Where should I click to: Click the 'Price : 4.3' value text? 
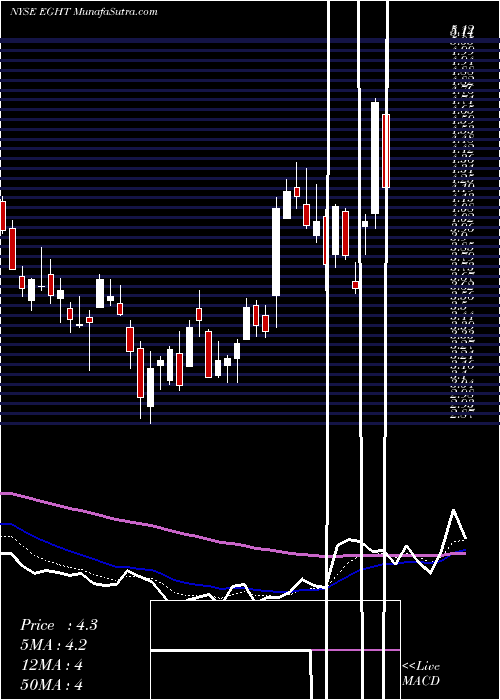coord(58,625)
